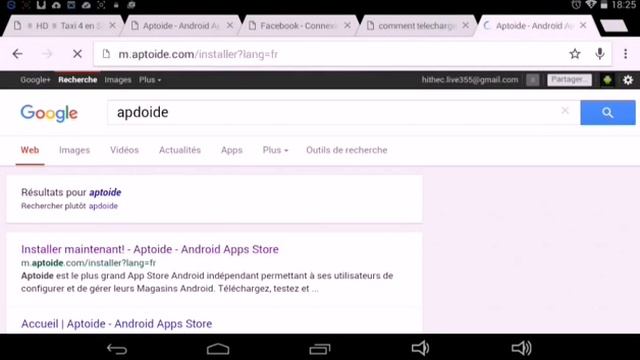Close the comment telecharger tab
The width and height of the screenshot is (640, 360).
[465, 25]
